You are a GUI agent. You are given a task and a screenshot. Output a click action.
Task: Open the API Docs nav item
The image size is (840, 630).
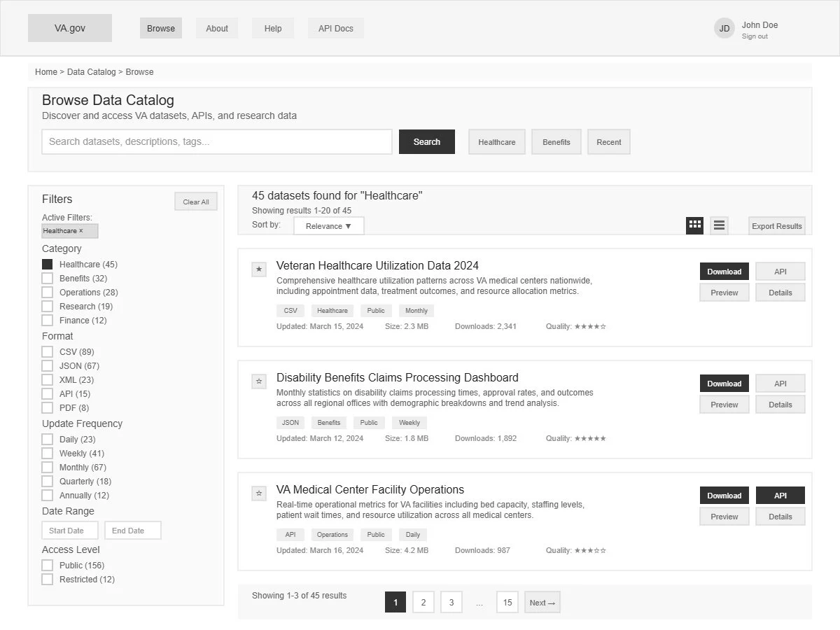tap(336, 29)
